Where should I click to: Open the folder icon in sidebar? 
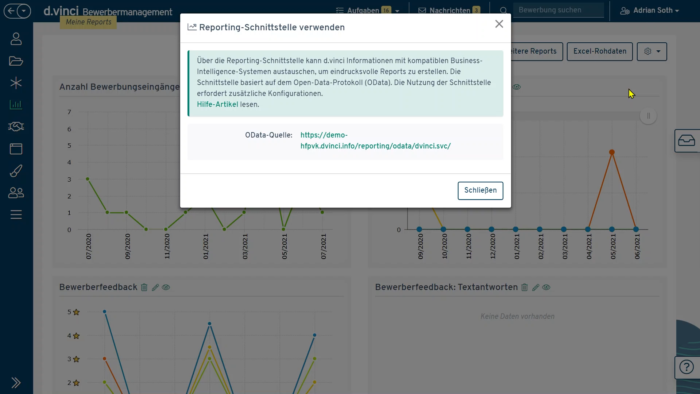pos(16,61)
